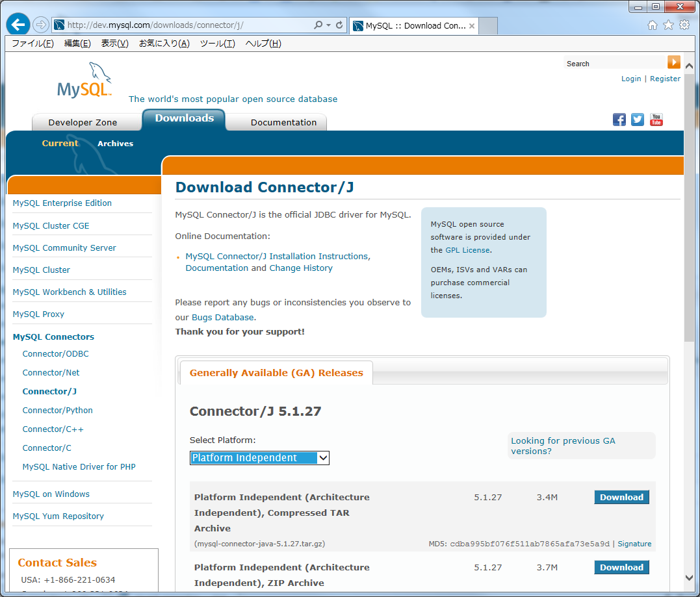Click Looking for previous GA versions link
Viewport: 700px width, 597px height.
point(563,446)
